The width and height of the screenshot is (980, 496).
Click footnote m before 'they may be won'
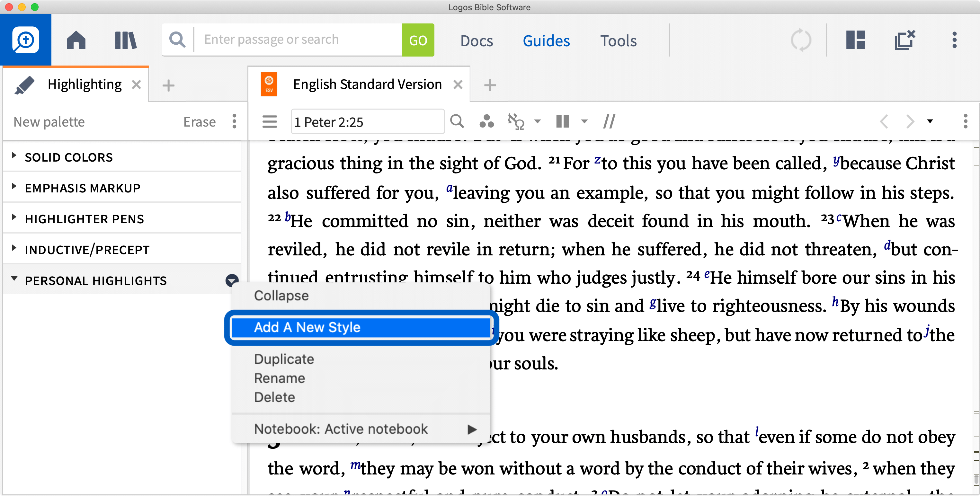355,465
